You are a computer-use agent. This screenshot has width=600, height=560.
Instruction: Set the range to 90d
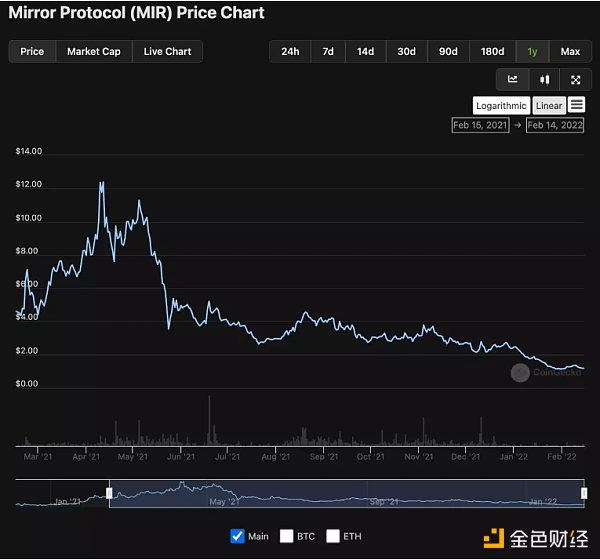(x=448, y=51)
